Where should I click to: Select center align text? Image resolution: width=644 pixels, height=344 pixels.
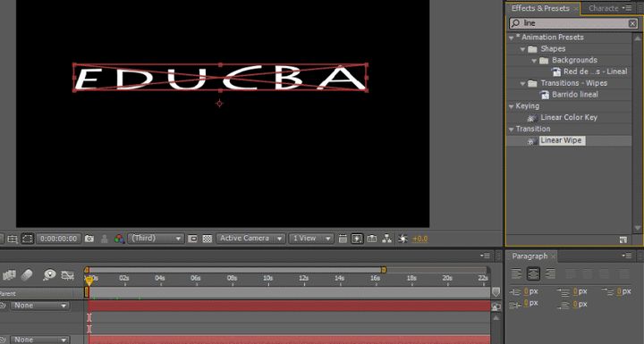[x=533, y=273]
